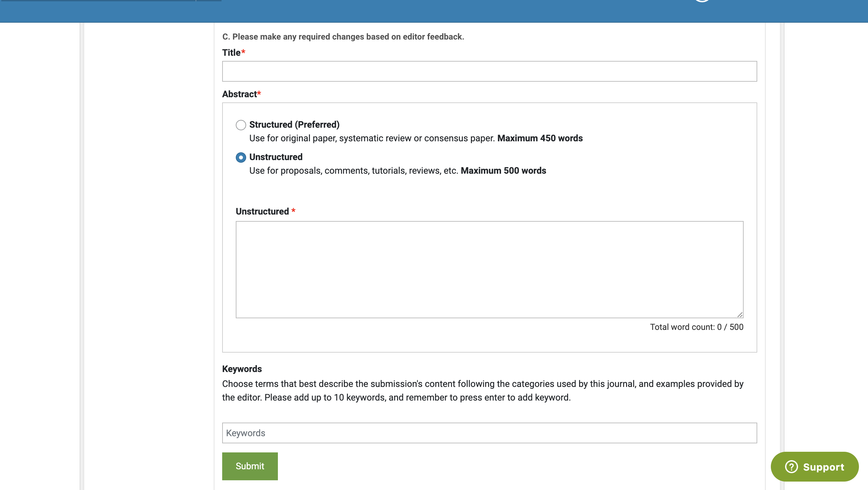Image resolution: width=868 pixels, height=490 pixels.
Task: Select the Structured (Preferred) radio button
Action: click(x=241, y=125)
